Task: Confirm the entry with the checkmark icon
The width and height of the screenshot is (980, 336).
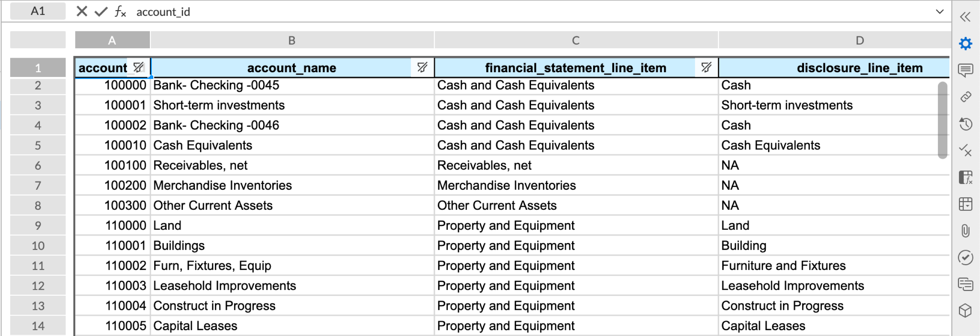Action: click(101, 11)
